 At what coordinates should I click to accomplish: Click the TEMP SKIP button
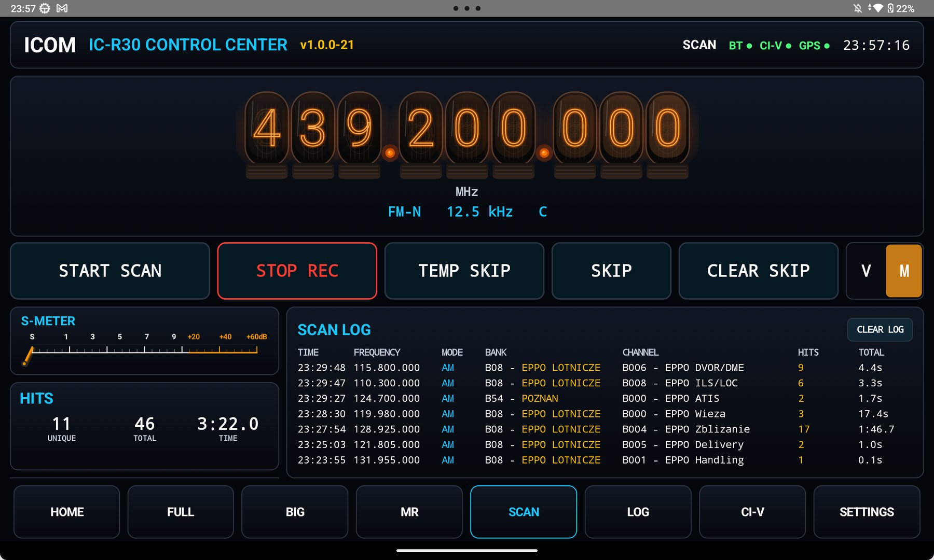pyautogui.click(x=464, y=271)
